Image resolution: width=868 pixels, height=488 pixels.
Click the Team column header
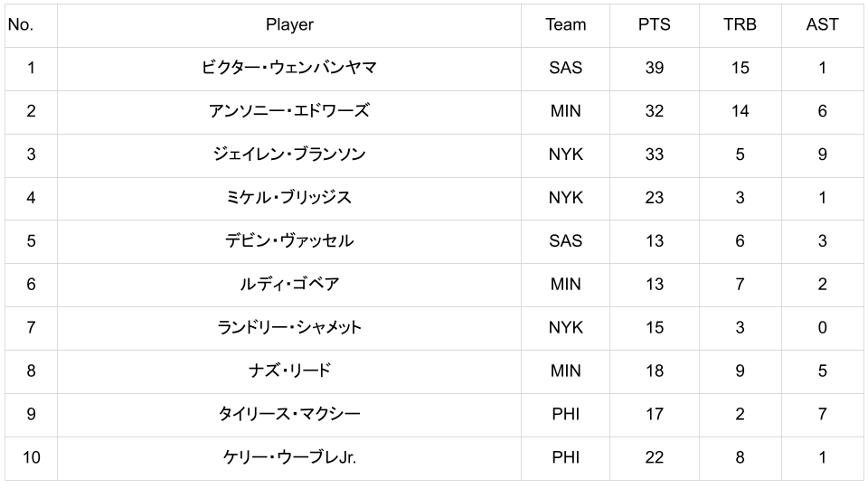pyautogui.click(x=565, y=25)
